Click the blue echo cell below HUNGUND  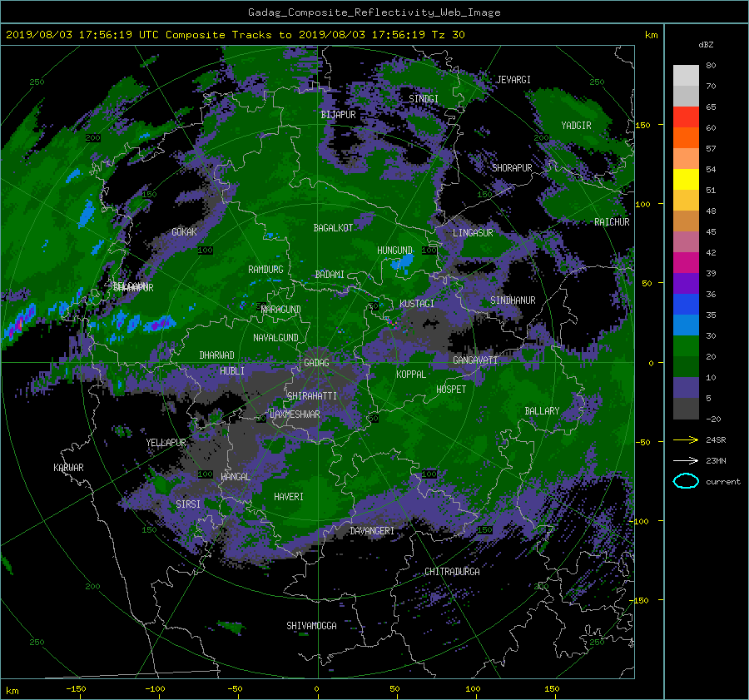click(402, 263)
